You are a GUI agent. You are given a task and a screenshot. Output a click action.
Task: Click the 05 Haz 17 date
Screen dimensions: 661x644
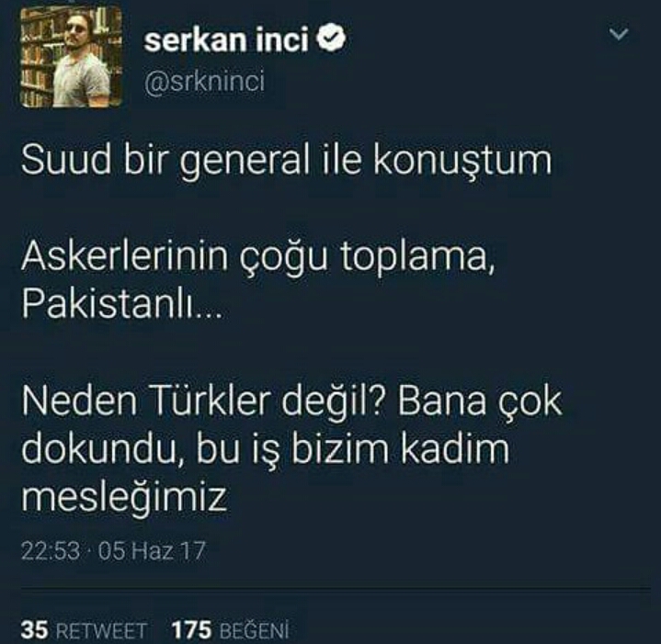pos(153,550)
